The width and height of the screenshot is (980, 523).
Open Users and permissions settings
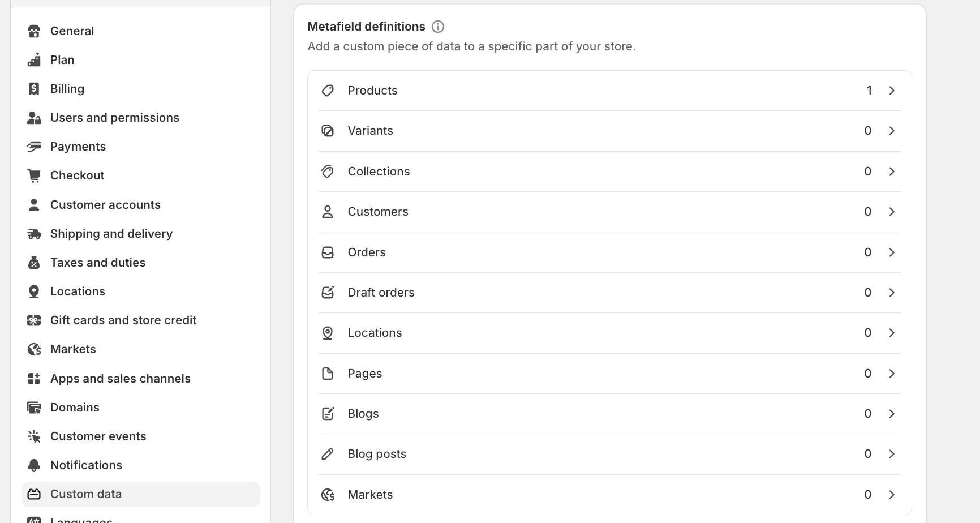114,118
